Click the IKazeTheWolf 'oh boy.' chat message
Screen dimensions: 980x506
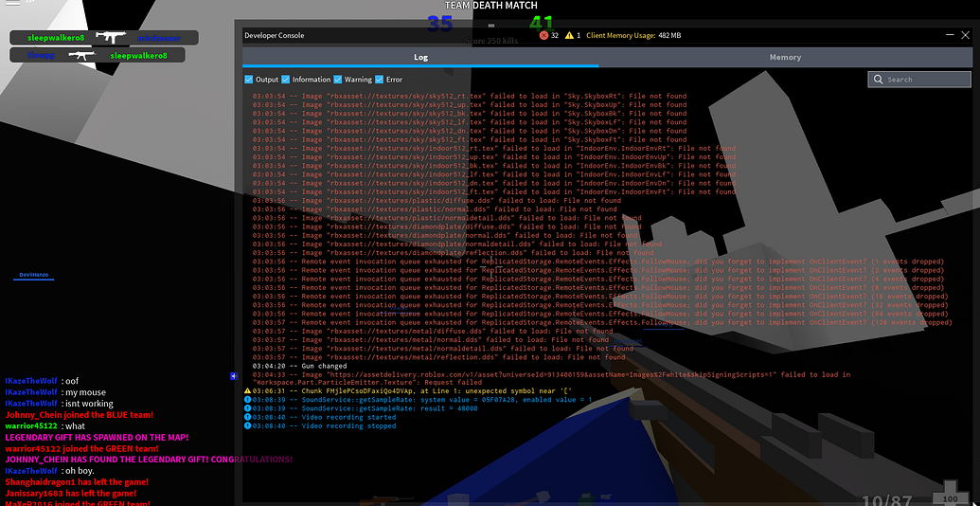50,471
